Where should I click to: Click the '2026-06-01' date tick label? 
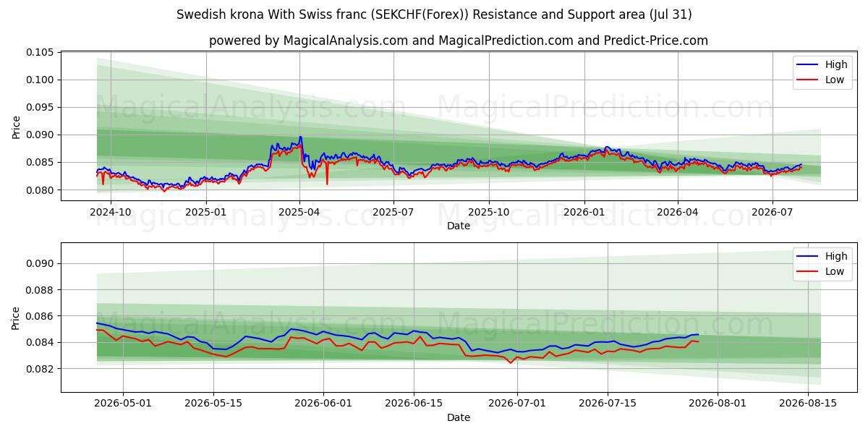(323, 404)
